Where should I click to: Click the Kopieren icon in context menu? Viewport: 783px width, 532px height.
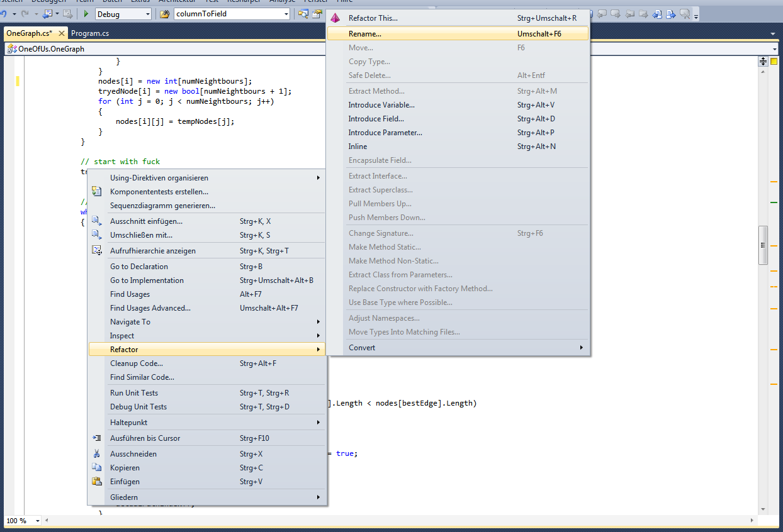click(97, 468)
